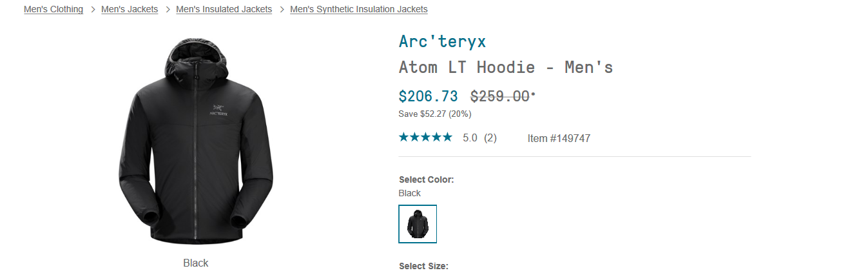Click the Arc'teryx logo on the jacket
868x275 pixels.
coord(218,110)
